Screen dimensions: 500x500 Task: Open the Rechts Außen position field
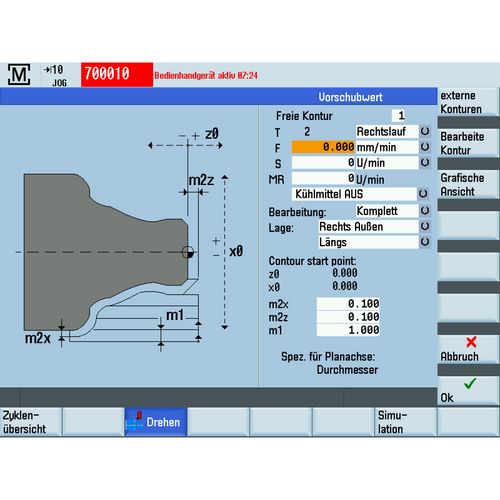[x=368, y=226]
